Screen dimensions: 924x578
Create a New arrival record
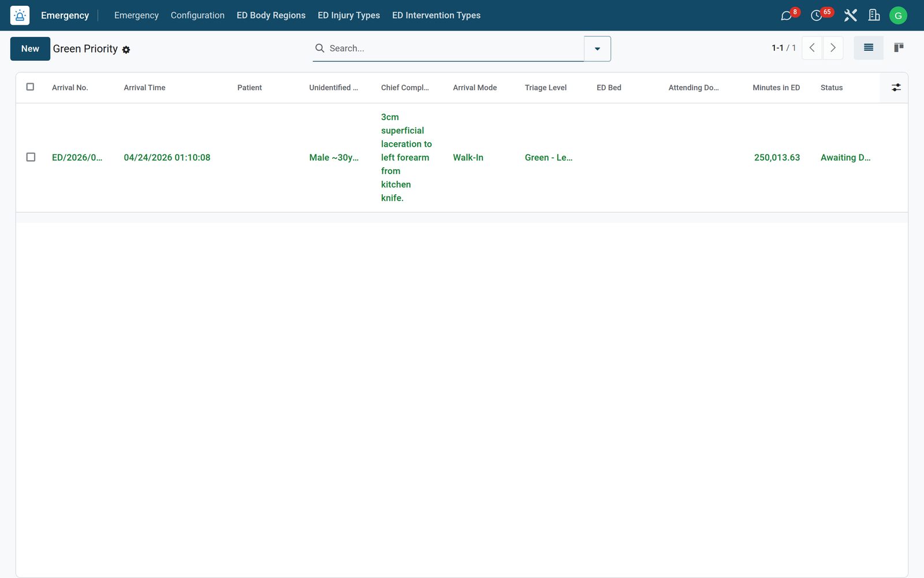point(30,49)
